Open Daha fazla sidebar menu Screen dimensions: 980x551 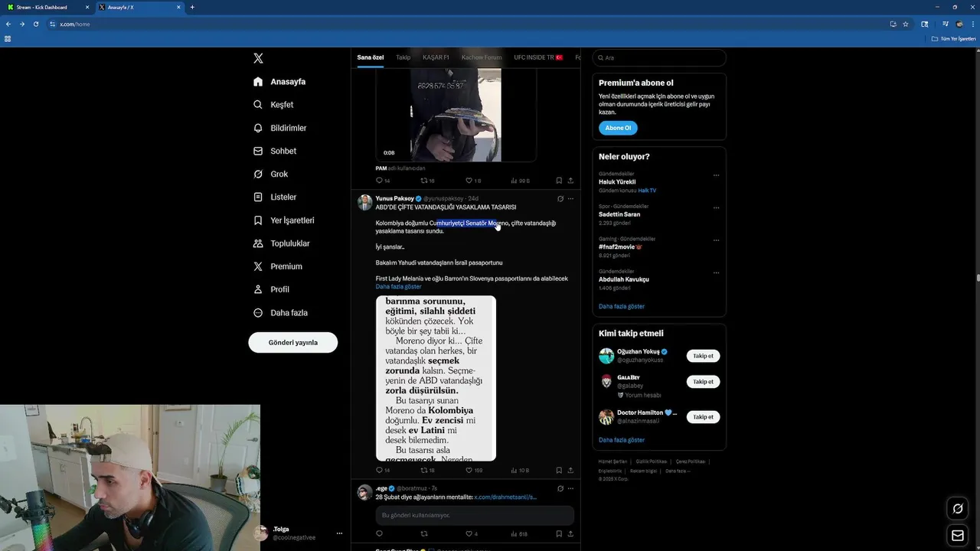point(279,312)
